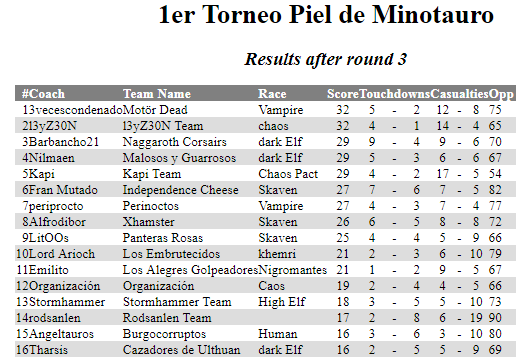Click team Malosos y Guarrosos

point(179,158)
